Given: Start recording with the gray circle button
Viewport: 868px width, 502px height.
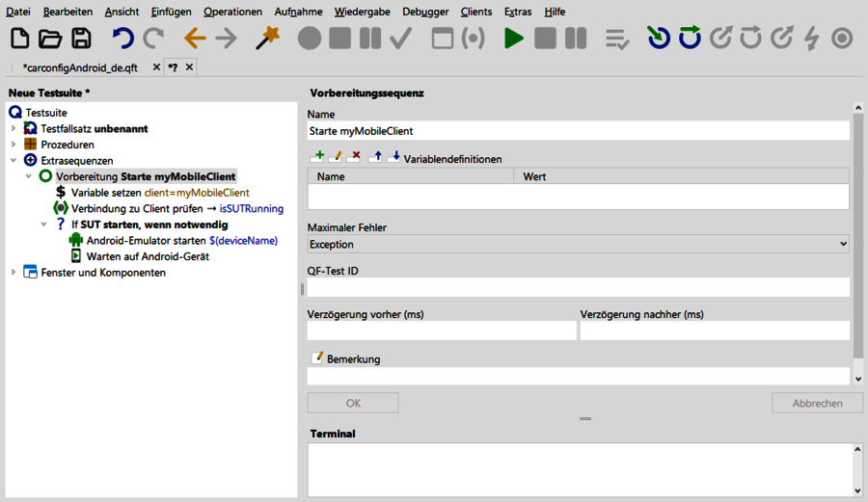Looking at the screenshot, I should coord(309,39).
